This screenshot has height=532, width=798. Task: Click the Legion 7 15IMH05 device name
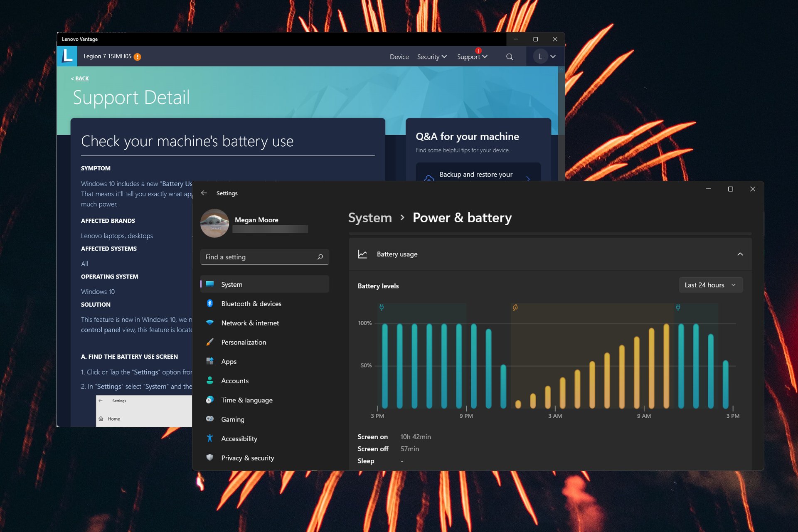tap(107, 57)
